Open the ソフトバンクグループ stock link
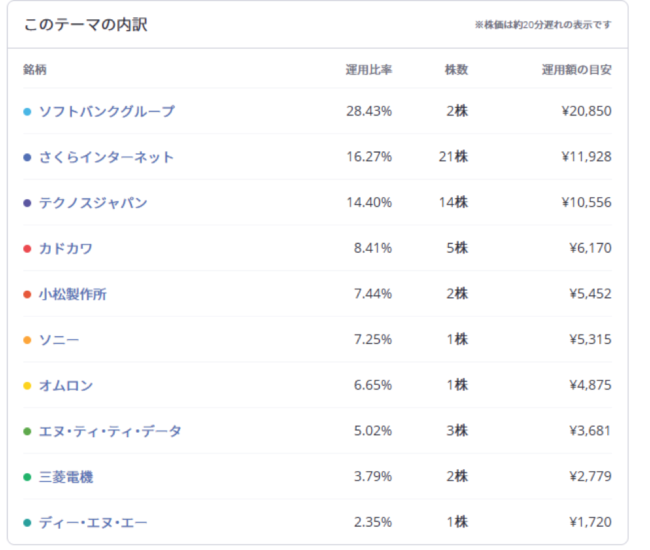Screen dimensions: 650x550 (x=106, y=111)
